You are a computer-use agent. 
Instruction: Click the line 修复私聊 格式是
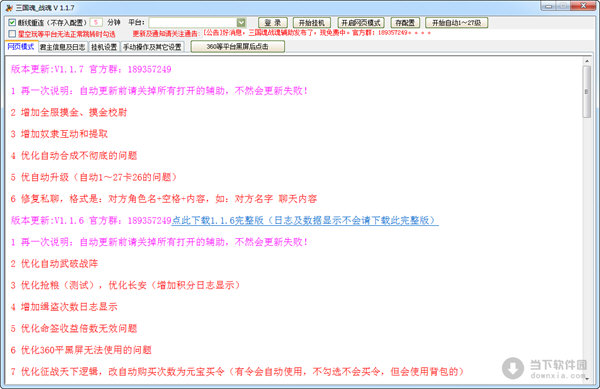164,199
